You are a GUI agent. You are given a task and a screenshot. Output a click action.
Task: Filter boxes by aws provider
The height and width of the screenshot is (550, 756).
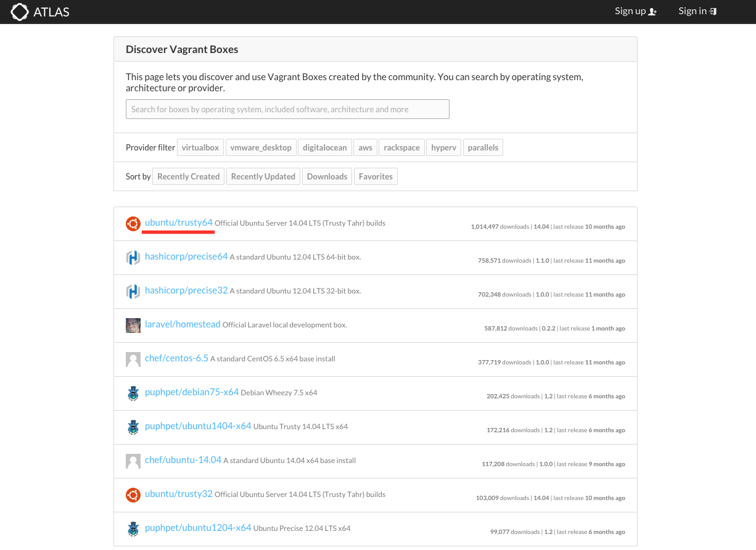pyautogui.click(x=366, y=147)
